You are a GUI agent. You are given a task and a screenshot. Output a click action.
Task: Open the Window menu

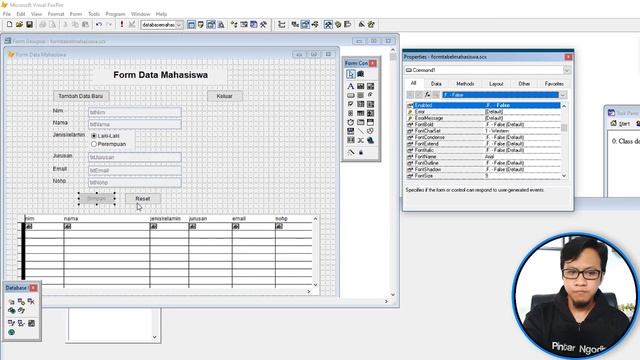141,14
